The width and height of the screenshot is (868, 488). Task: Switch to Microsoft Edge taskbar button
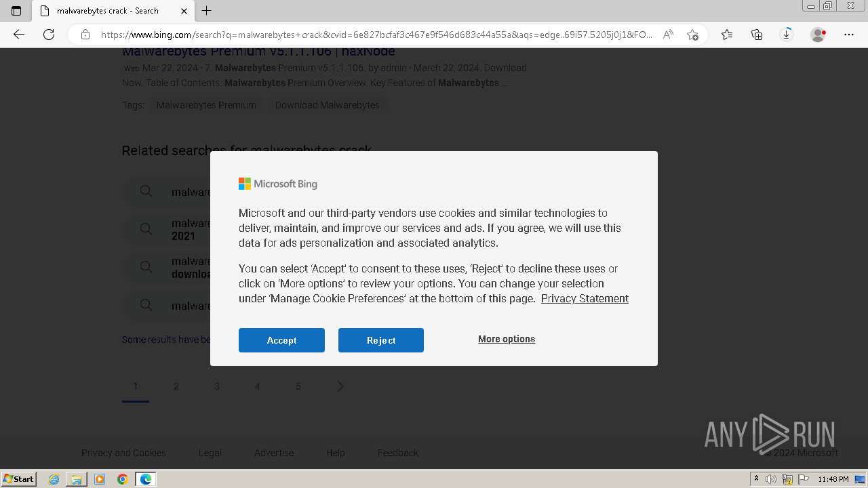145,479
